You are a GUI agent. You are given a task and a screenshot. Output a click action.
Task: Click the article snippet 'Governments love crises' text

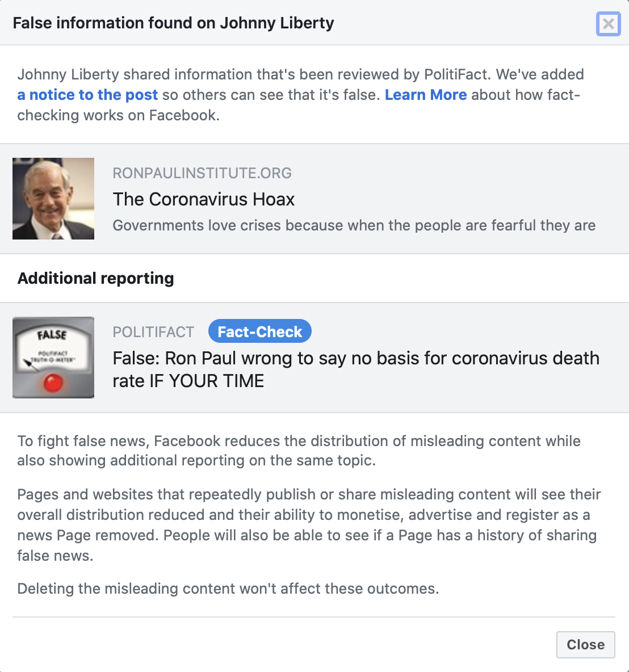[x=354, y=225]
